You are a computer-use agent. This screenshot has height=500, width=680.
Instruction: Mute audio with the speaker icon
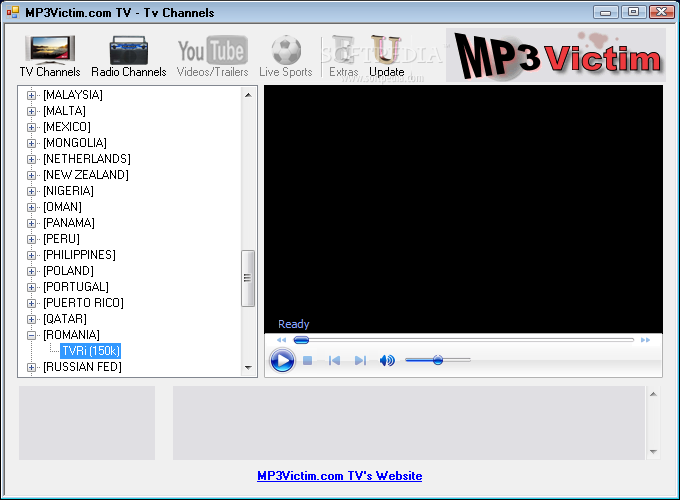coord(387,360)
